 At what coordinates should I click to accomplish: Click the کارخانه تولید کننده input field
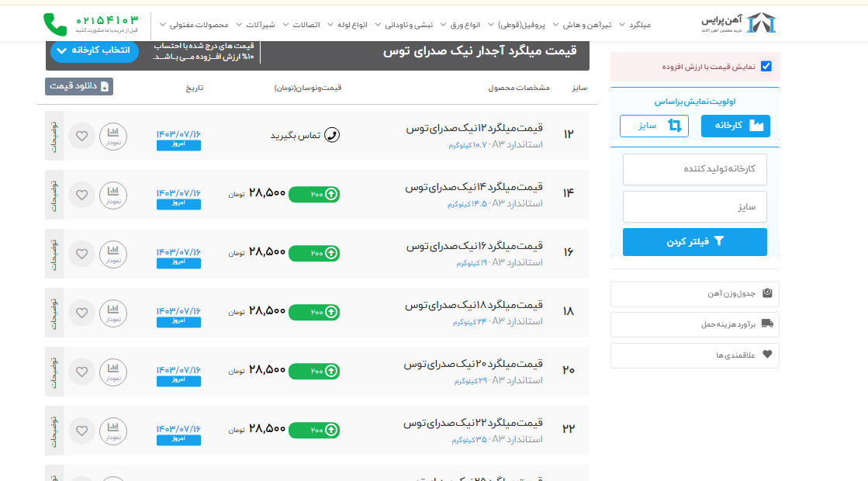pyautogui.click(x=695, y=169)
